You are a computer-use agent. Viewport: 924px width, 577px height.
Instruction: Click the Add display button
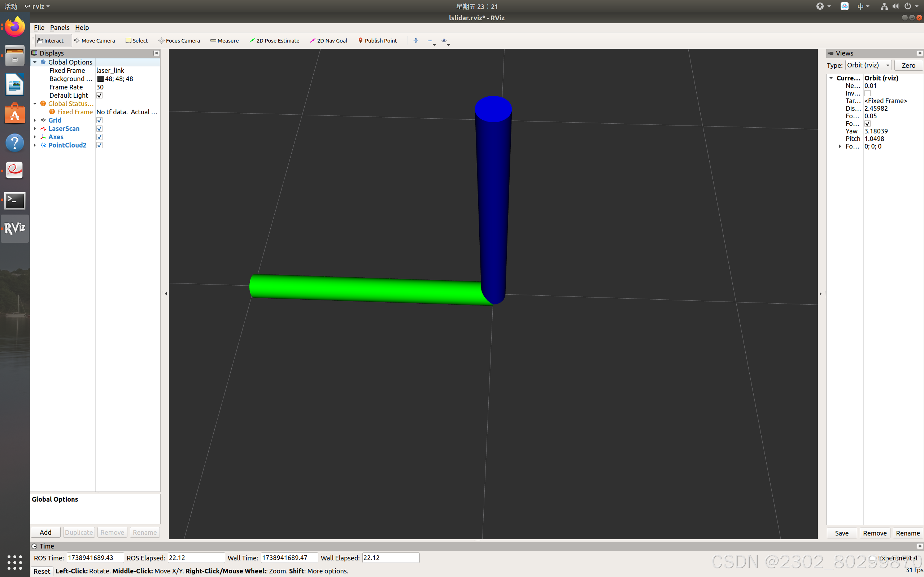[x=45, y=532]
